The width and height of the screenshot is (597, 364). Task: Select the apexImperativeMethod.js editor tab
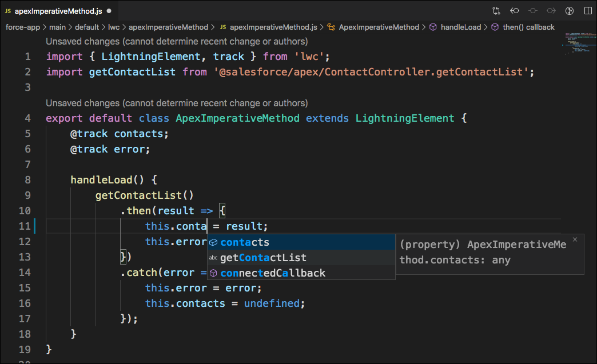[x=59, y=11]
